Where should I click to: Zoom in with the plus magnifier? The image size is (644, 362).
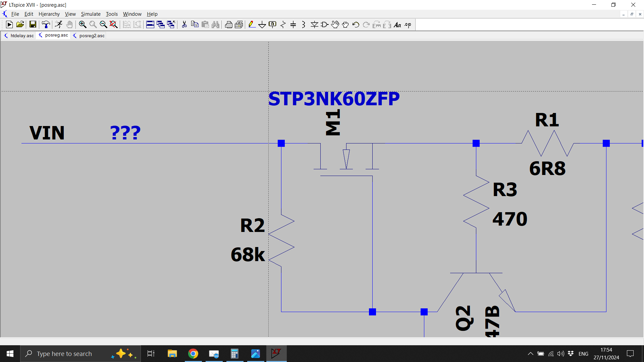pyautogui.click(x=83, y=24)
